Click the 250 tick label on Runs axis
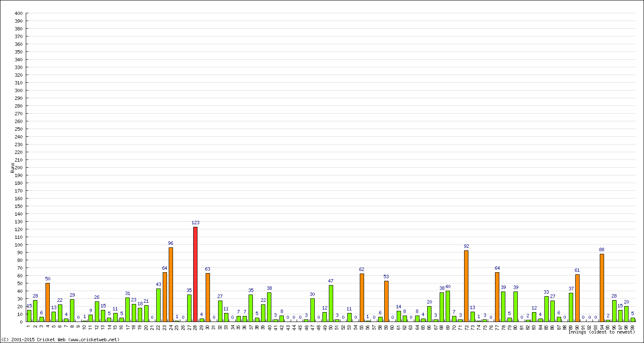The width and height of the screenshot is (644, 343). [x=18, y=129]
